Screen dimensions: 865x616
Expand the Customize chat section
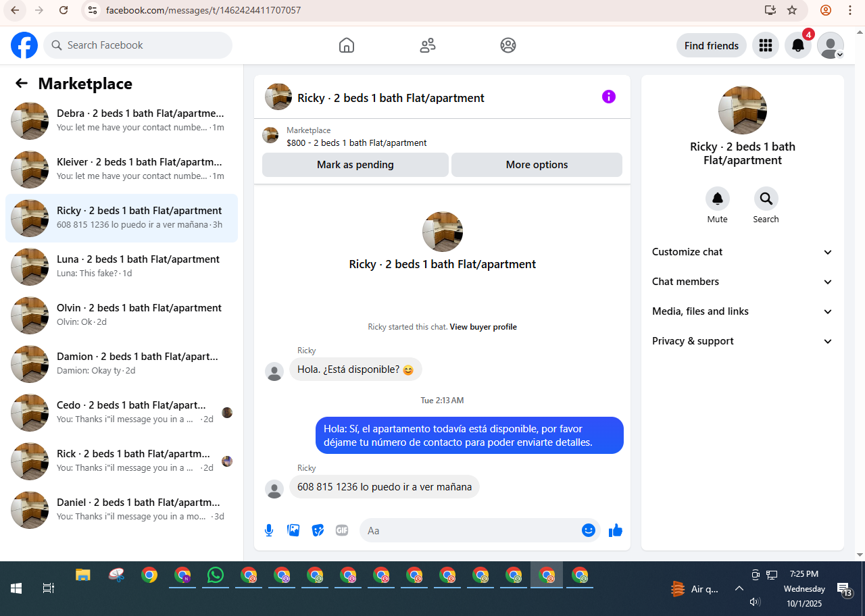(x=743, y=252)
